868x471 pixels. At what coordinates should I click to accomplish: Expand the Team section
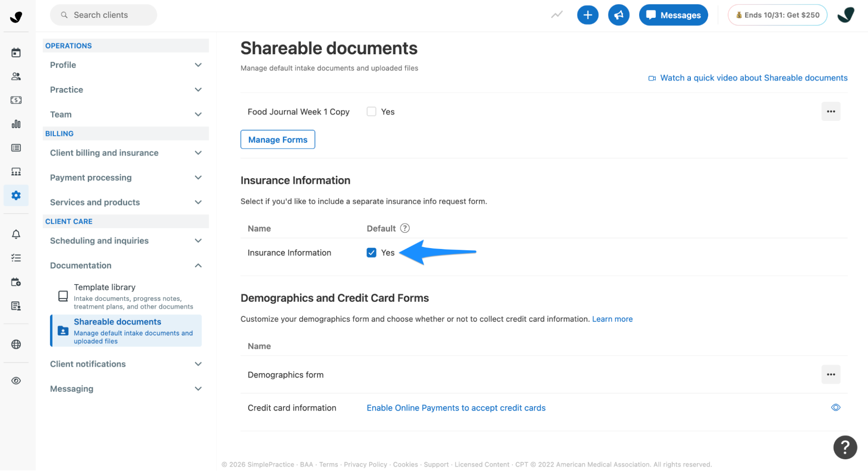coord(125,115)
